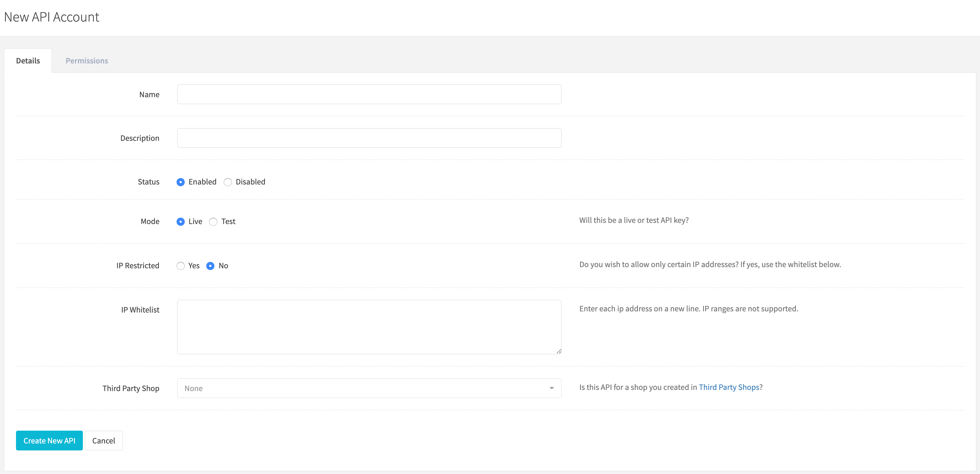Focus the Description text field
Screen dimensions: 980x474
(x=369, y=138)
